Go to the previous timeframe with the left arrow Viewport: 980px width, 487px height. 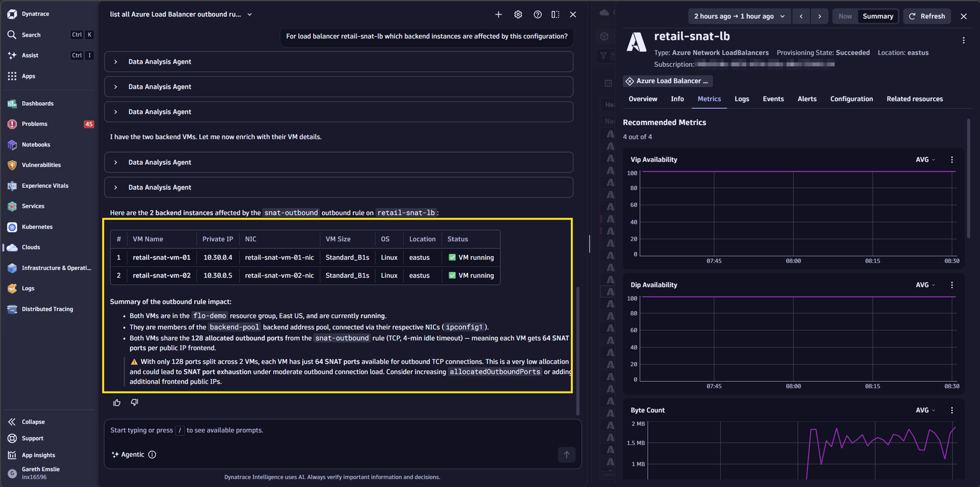801,17
